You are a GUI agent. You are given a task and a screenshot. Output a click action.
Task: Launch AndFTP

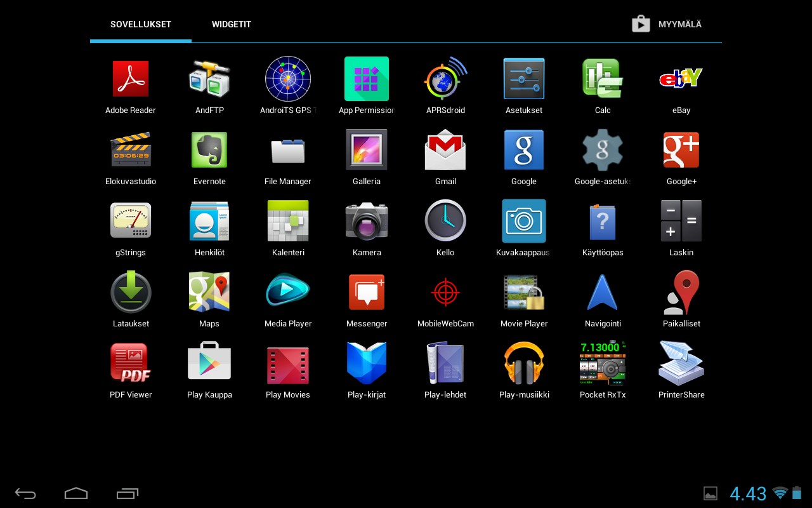(x=209, y=79)
